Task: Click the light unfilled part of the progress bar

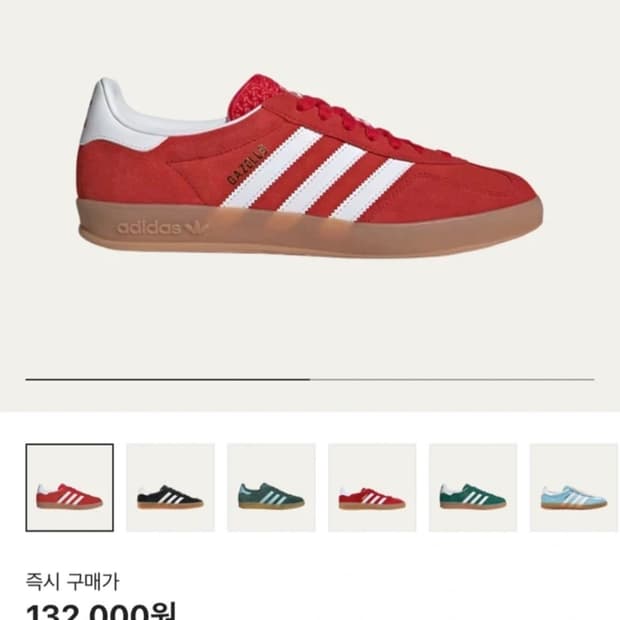Action: click(452, 379)
